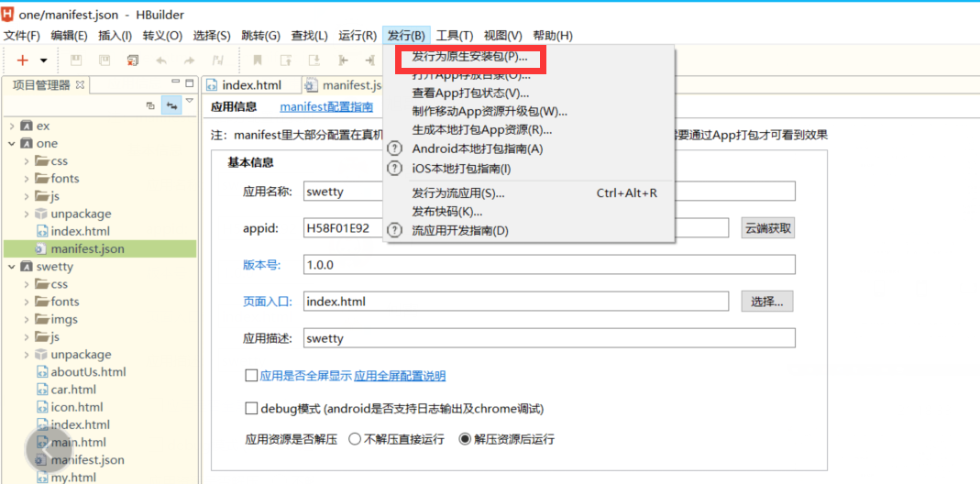Image resolution: width=980 pixels, height=484 pixels.
Task: Expand js folder under one
Action: pos(27,196)
